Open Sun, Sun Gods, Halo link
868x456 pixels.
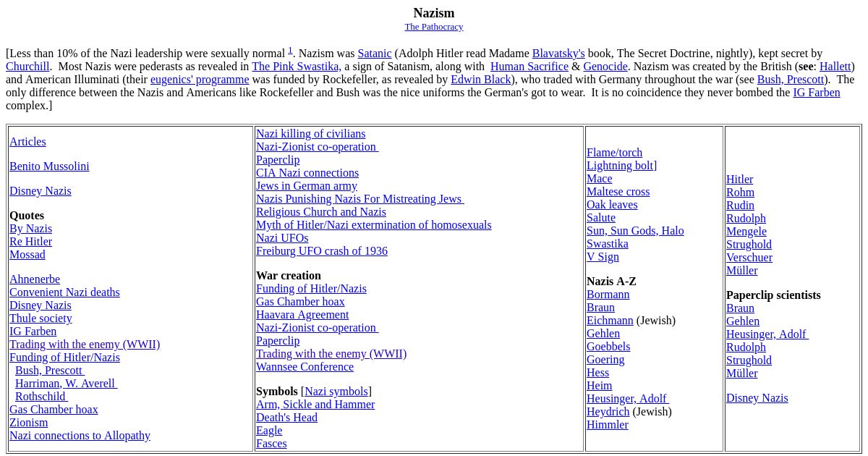pyautogui.click(x=635, y=231)
